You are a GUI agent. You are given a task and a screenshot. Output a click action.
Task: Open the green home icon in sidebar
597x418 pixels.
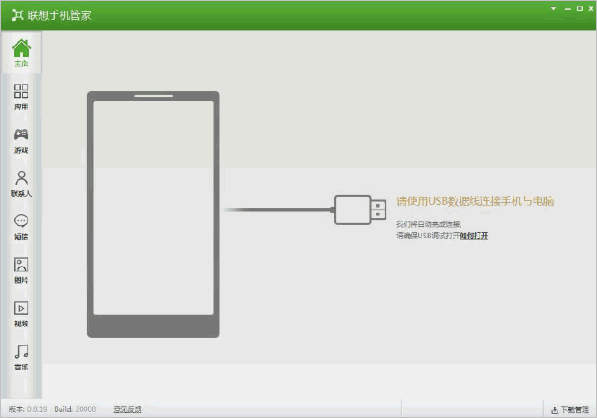coord(21,48)
